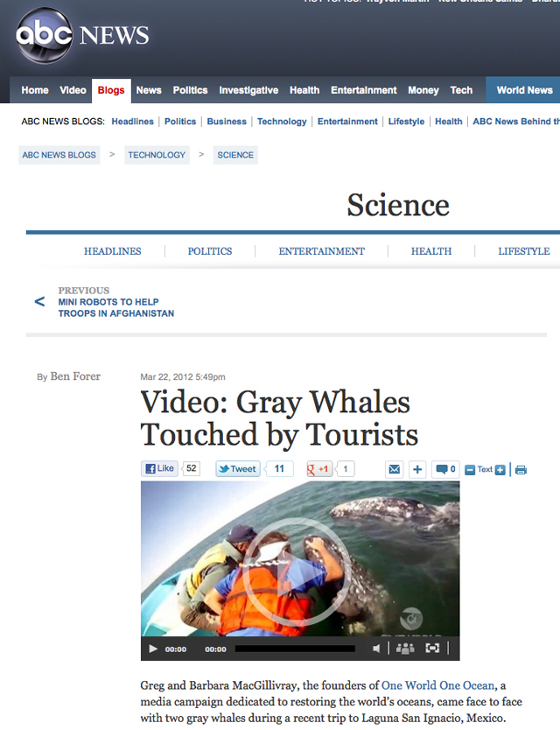The height and width of the screenshot is (730, 560).
Task: Open comments via the speech bubble icon
Action: pyautogui.click(x=445, y=469)
